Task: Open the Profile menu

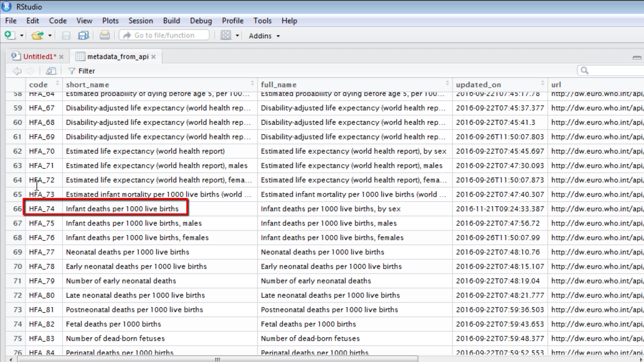Action: [x=232, y=21]
